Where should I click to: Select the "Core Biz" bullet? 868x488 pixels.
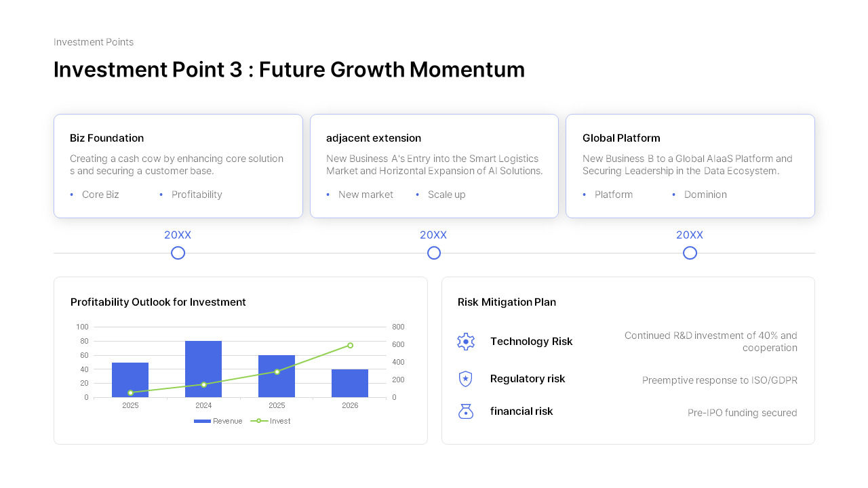pos(100,195)
